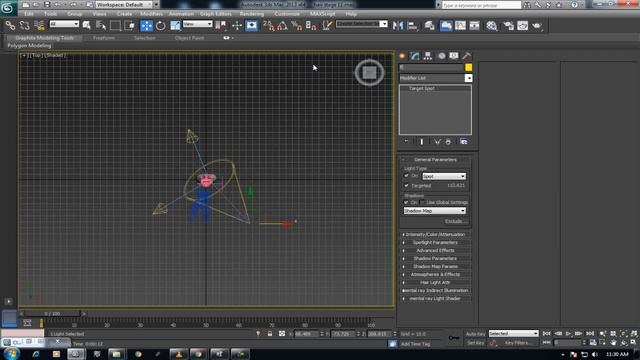
Task: Select the Freeform ribbon tab
Action: pos(104,38)
